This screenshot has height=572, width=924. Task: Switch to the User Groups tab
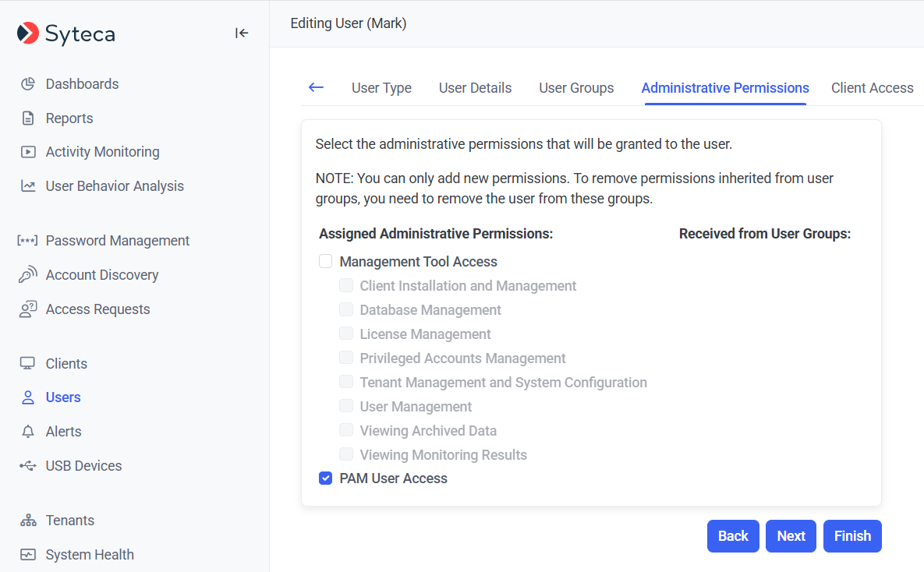click(x=576, y=88)
